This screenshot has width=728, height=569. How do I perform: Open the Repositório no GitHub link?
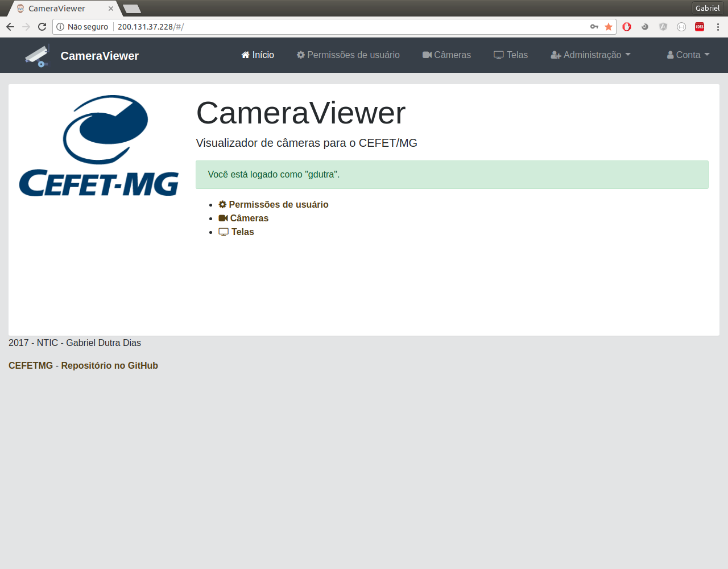(109, 366)
